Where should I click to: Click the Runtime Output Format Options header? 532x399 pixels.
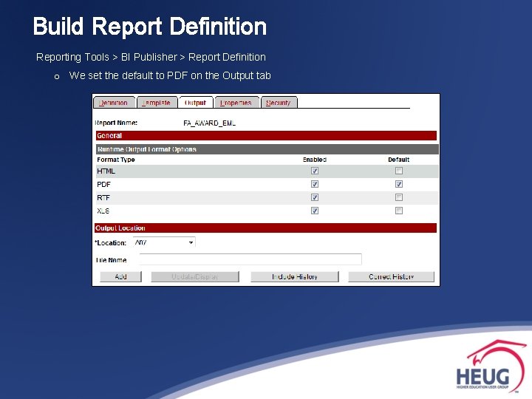[267, 149]
